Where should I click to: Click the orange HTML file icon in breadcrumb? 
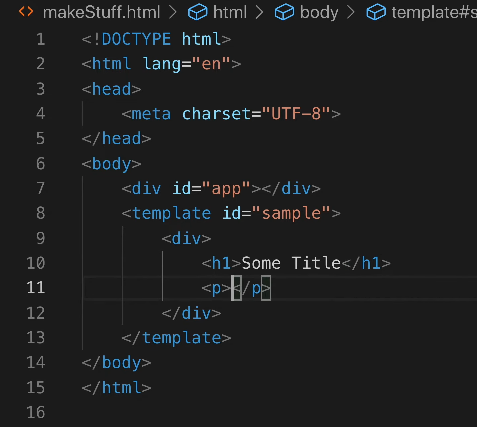(x=26, y=12)
